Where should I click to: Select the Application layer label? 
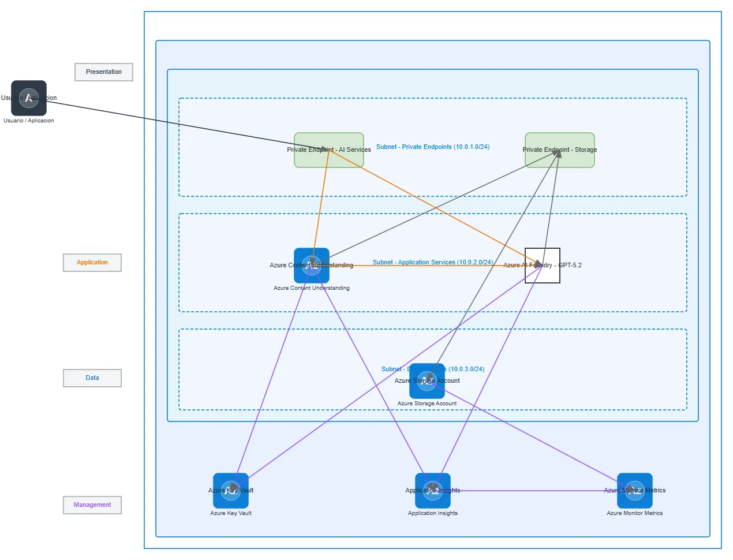click(x=92, y=263)
